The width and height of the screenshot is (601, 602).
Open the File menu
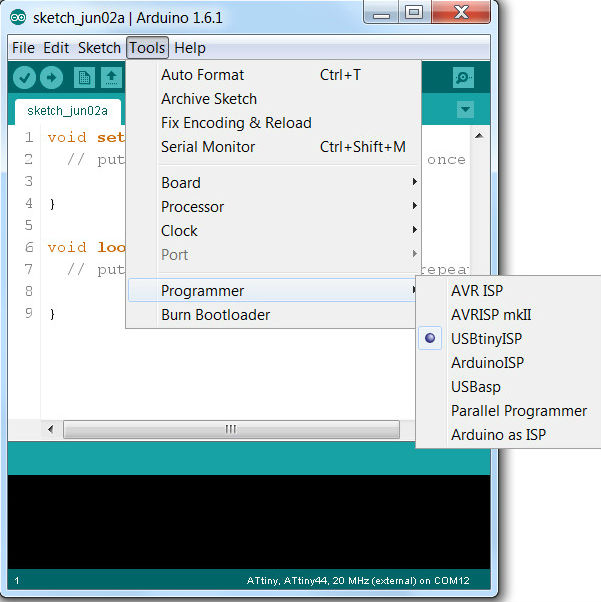click(23, 48)
